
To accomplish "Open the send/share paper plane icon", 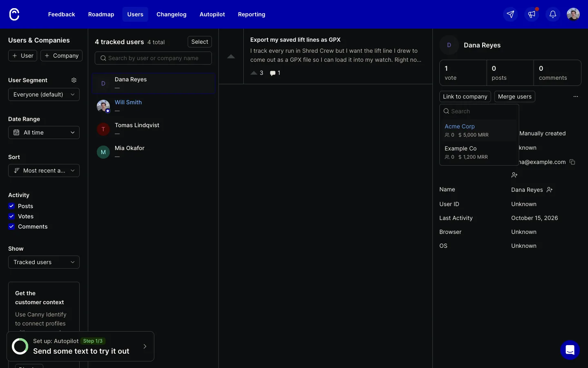I will coord(510,14).
